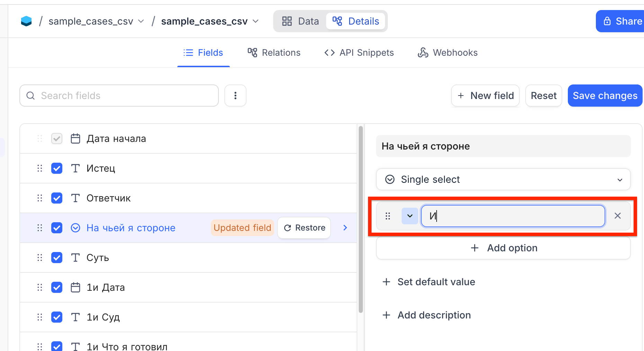This screenshot has height=351, width=644.
Task: Toggle the 1и Что я готовил checkbox
Action: point(57,346)
